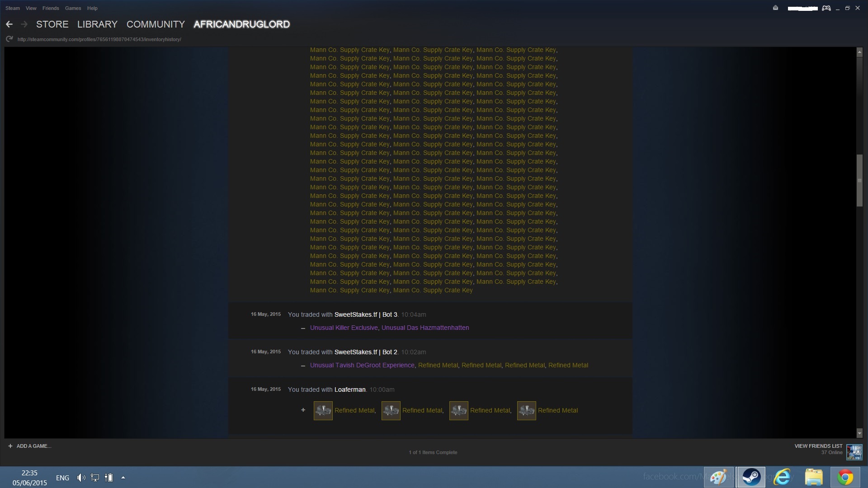Click the 10:04am trade timestamp

coord(414,314)
